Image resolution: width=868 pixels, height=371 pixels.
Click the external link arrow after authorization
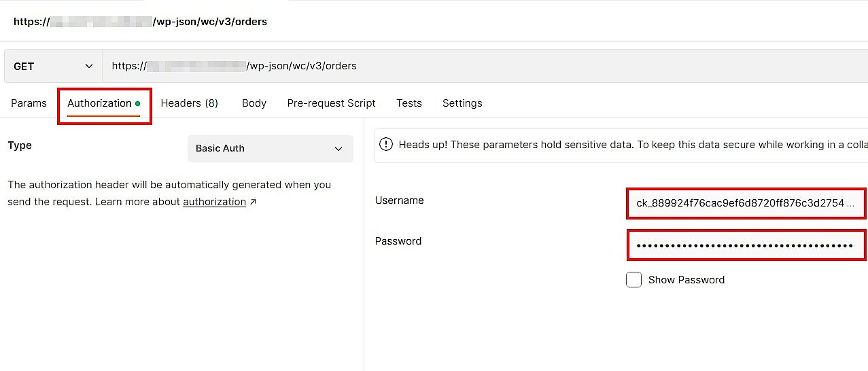(254, 202)
